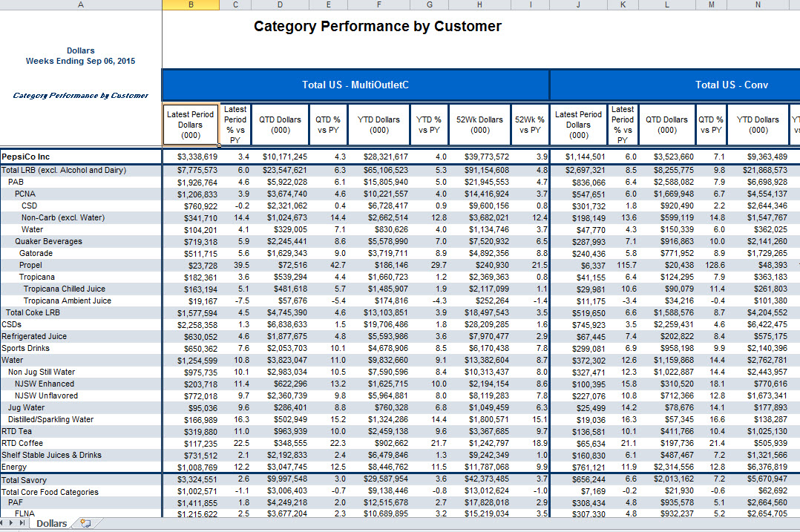
Task: Click 'Total Core Food Categories' row label
Action: pyautogui.click(x=50, y=492)
